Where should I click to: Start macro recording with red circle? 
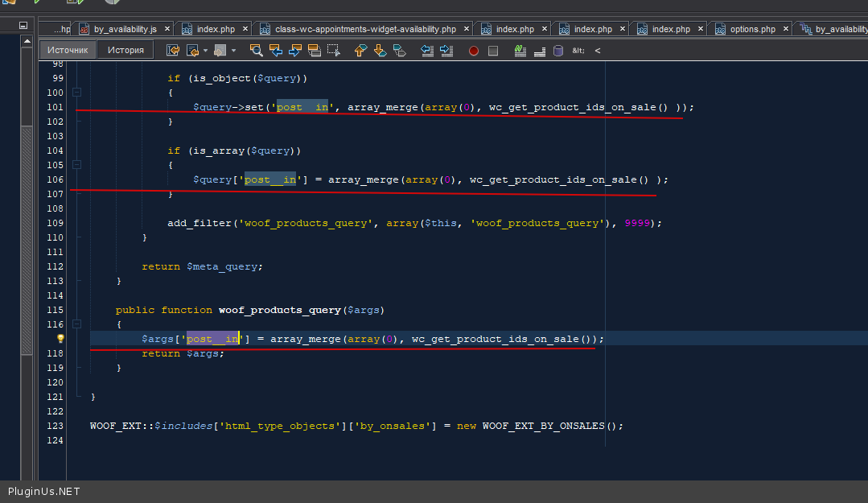point(474,51)
